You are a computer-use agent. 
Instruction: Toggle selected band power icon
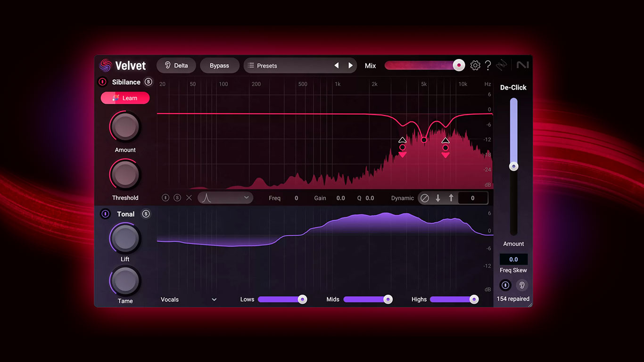click(165, 198)
